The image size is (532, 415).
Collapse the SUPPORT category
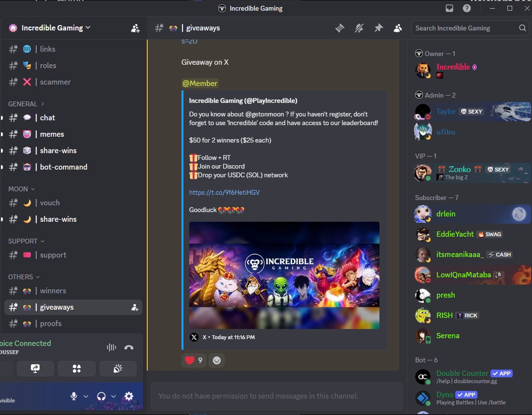point(26,241)
